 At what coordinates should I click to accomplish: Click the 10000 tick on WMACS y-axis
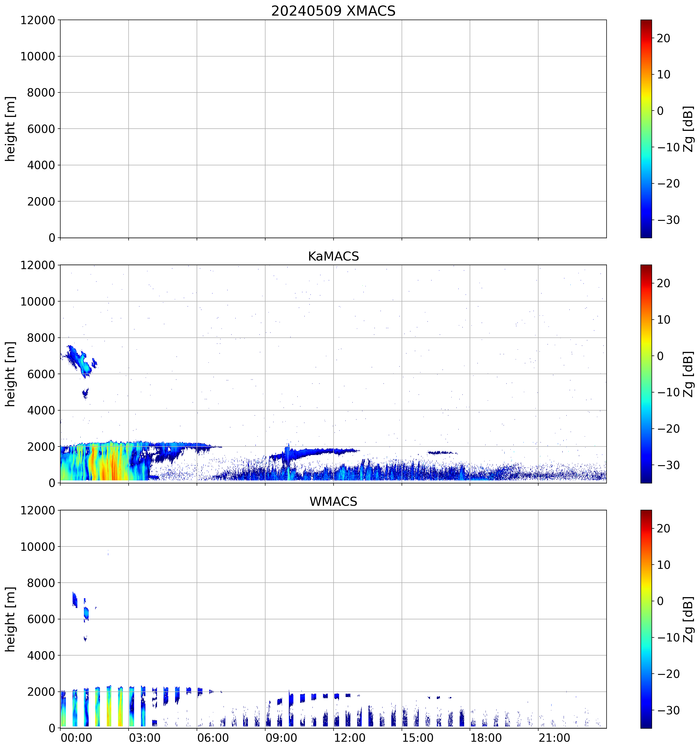point(38,547)
